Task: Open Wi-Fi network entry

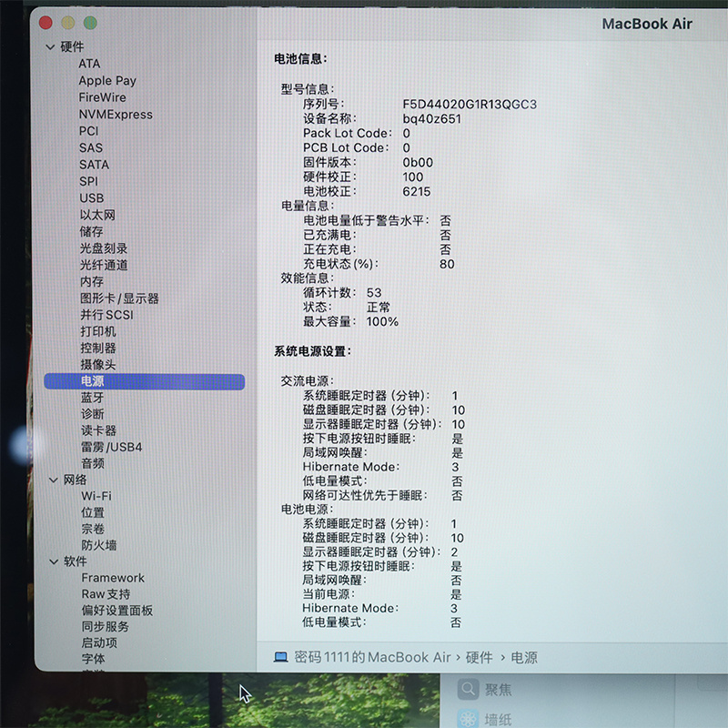Action: [x=96, y=496]
